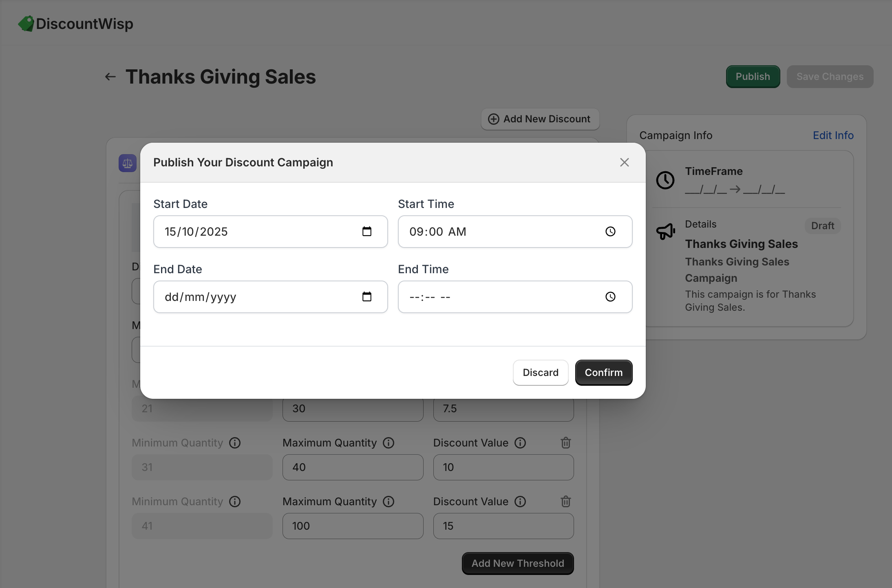
Task: Click back arrow beside Thanks Giving Sales
Action: 110,77
